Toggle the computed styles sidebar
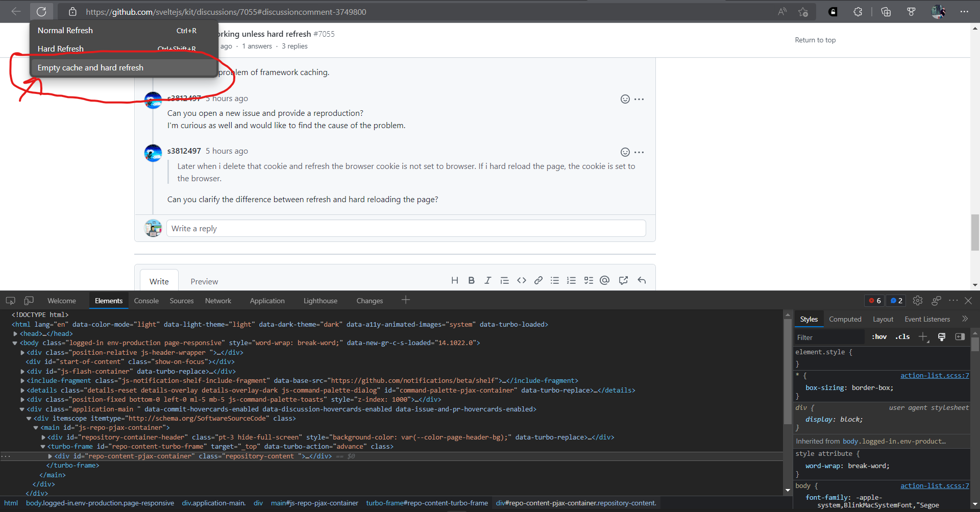Screen dimensions: 980x512 [x=960, y=337]
